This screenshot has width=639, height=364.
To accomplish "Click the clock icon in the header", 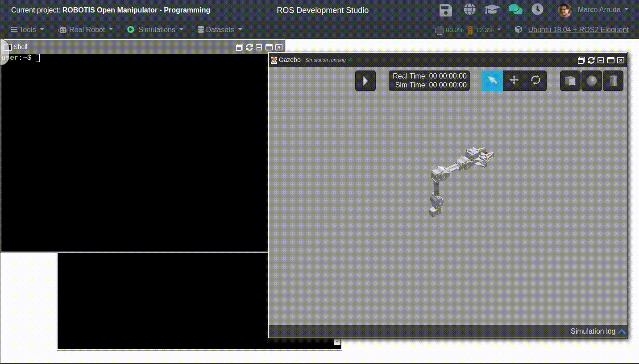I will click(x=537, y=10).
